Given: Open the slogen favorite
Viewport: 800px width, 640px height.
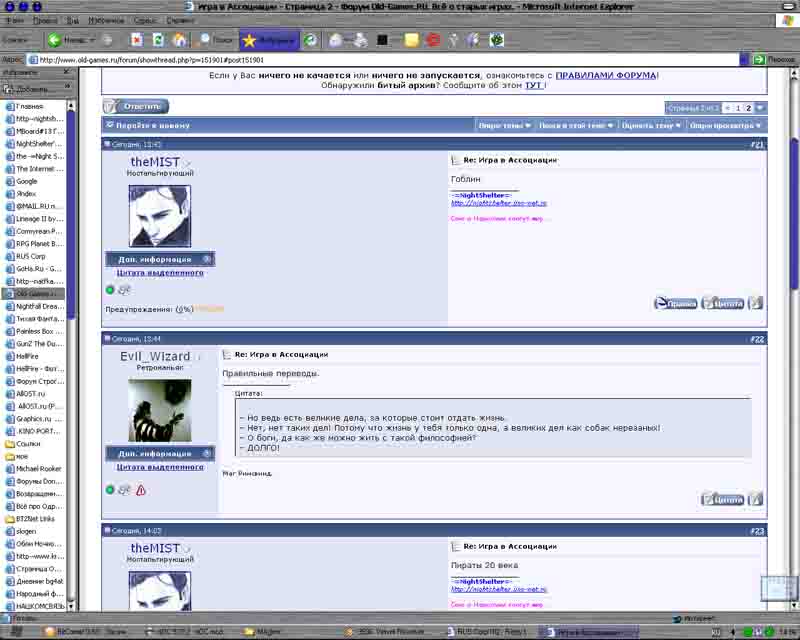Looking at the screenshot, I should [21, 531].
